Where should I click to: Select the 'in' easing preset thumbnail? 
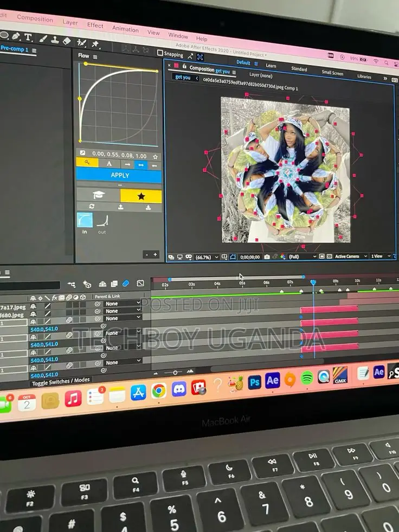(85, 220)
